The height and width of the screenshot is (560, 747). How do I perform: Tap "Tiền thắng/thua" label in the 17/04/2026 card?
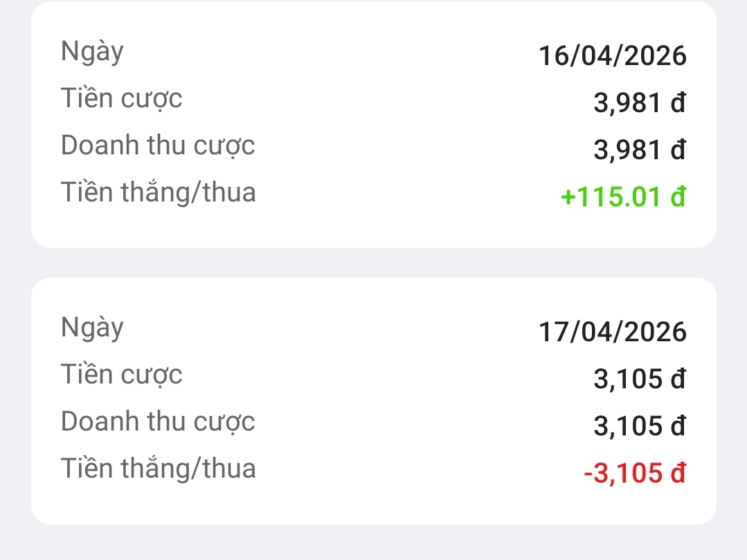[x=159, y=469]
